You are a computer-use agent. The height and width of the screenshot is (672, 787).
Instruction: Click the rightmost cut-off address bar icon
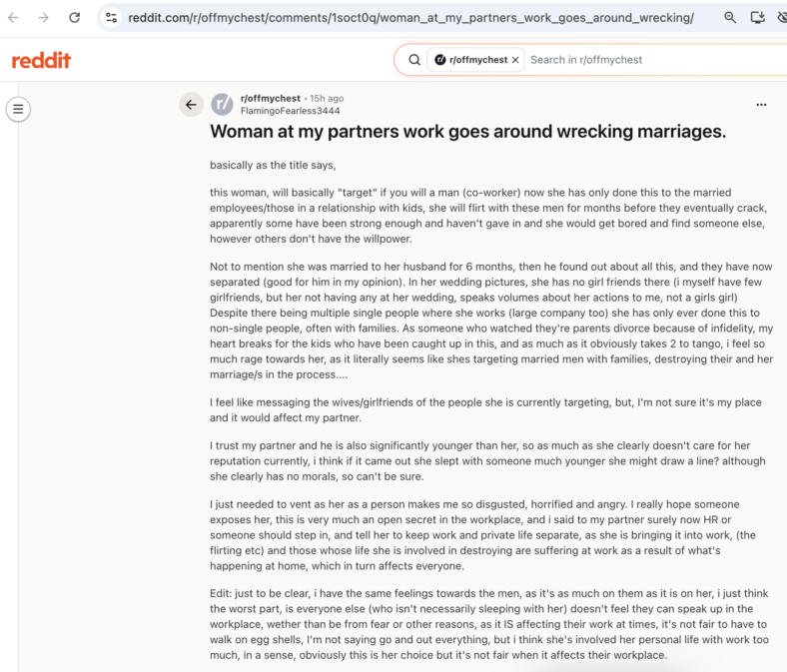click(782, 18)
